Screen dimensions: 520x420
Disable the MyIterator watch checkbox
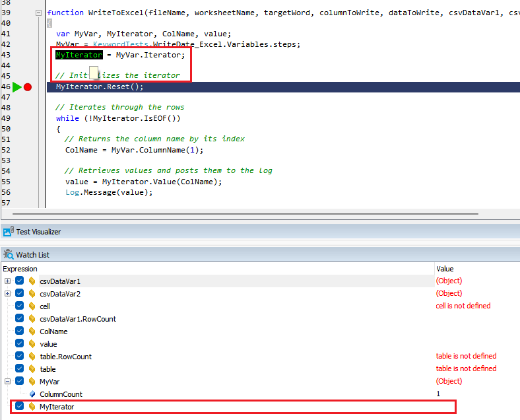(19, 407)
